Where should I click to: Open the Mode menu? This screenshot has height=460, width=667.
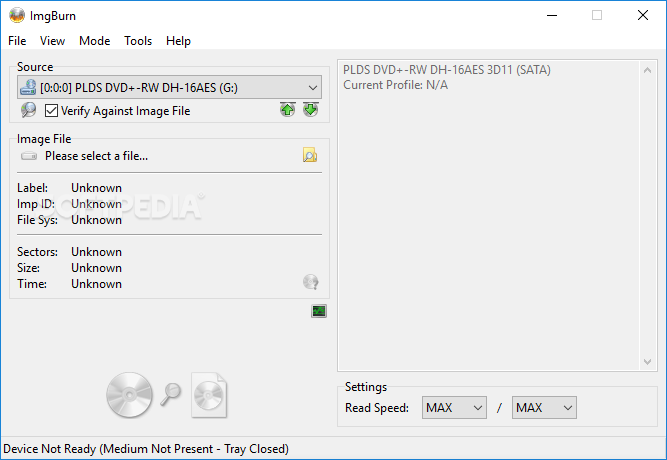94,41
